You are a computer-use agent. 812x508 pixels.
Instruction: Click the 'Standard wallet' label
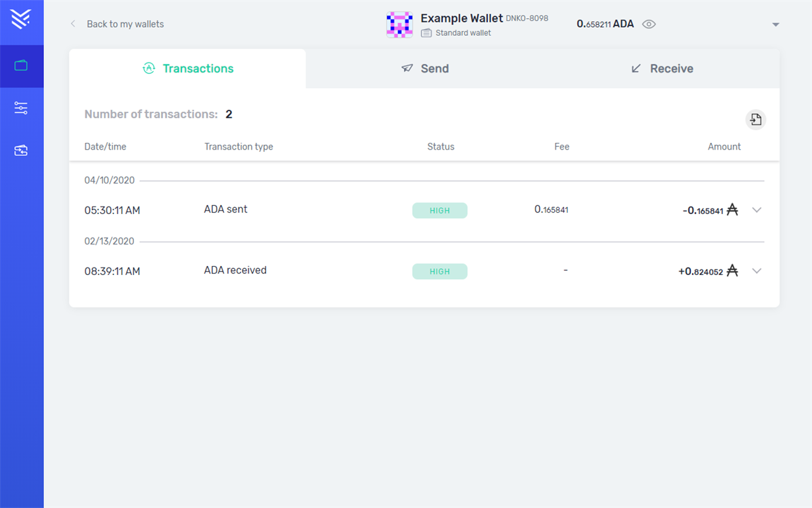(x=464, y=33)
